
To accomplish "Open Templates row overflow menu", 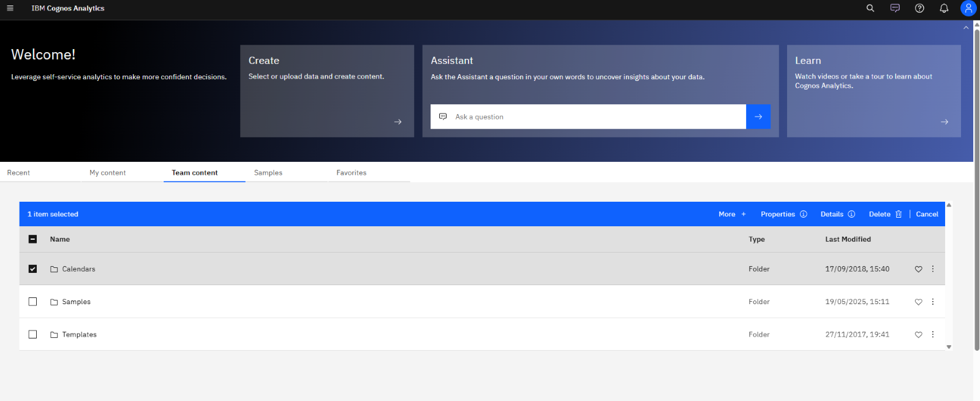I will point(933,335).
